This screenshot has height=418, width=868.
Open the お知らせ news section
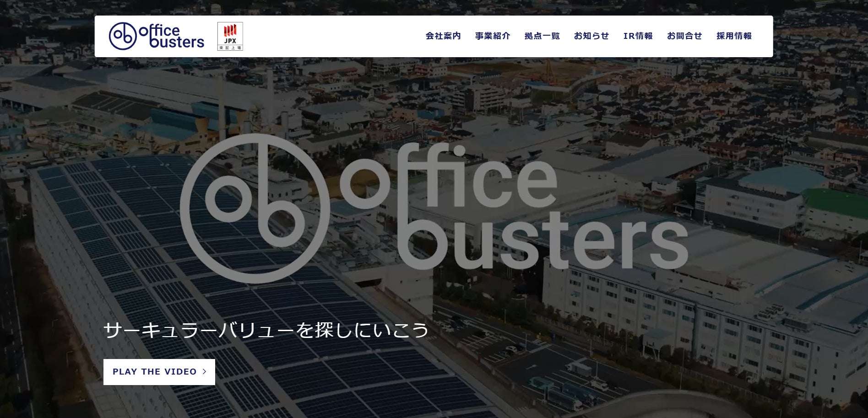(591, 36)
